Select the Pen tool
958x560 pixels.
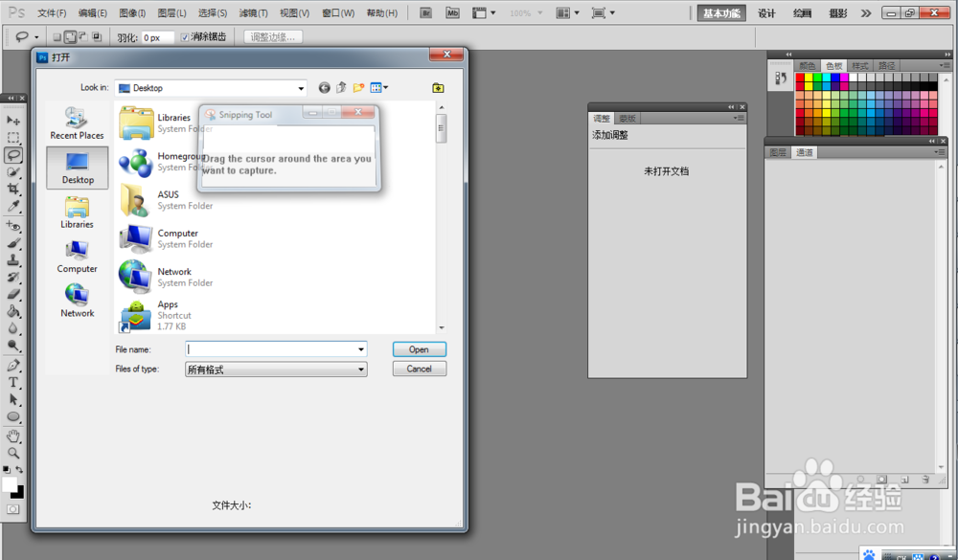pyautogui.click(x=12, y=366)
